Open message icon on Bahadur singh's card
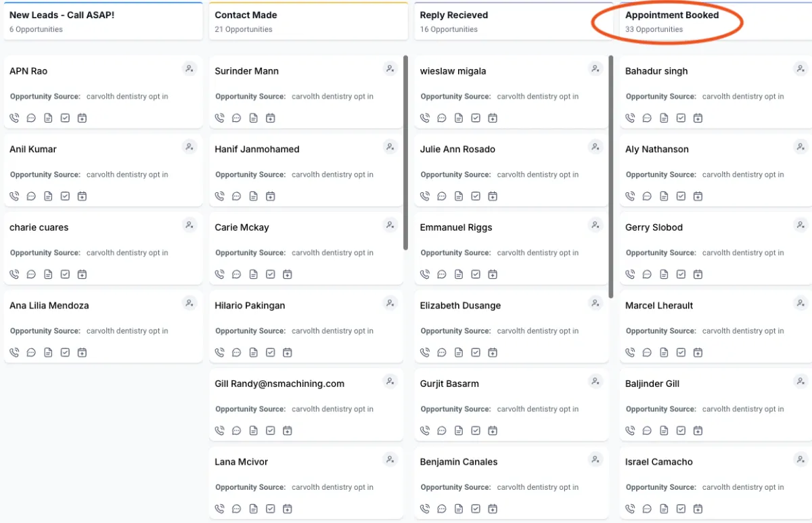The width and height of the screenshot is (812, 523). [647, 118]
